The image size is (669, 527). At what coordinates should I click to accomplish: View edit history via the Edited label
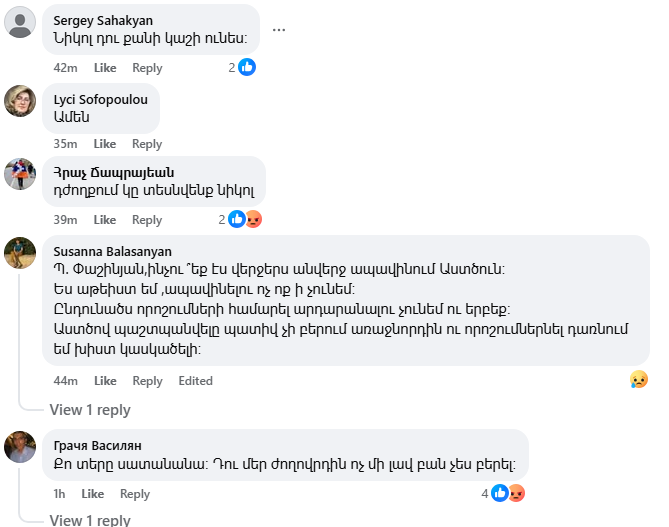coord(195,381)
